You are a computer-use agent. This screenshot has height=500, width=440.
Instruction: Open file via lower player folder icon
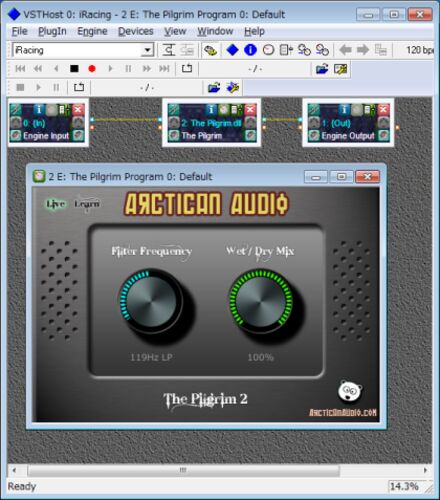214,88
